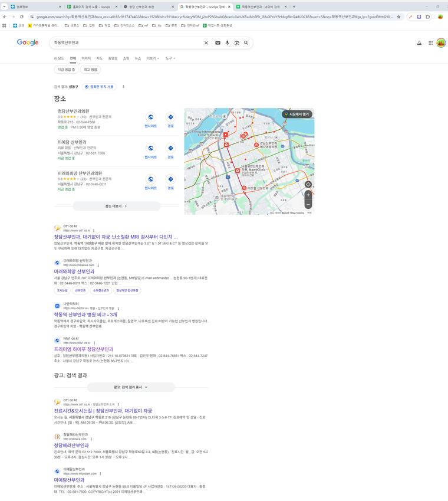The height and width of the screenshot is (501, 448).
Task: Click 미즈힐 산부인과 pin on map
Action: [244, 188]
